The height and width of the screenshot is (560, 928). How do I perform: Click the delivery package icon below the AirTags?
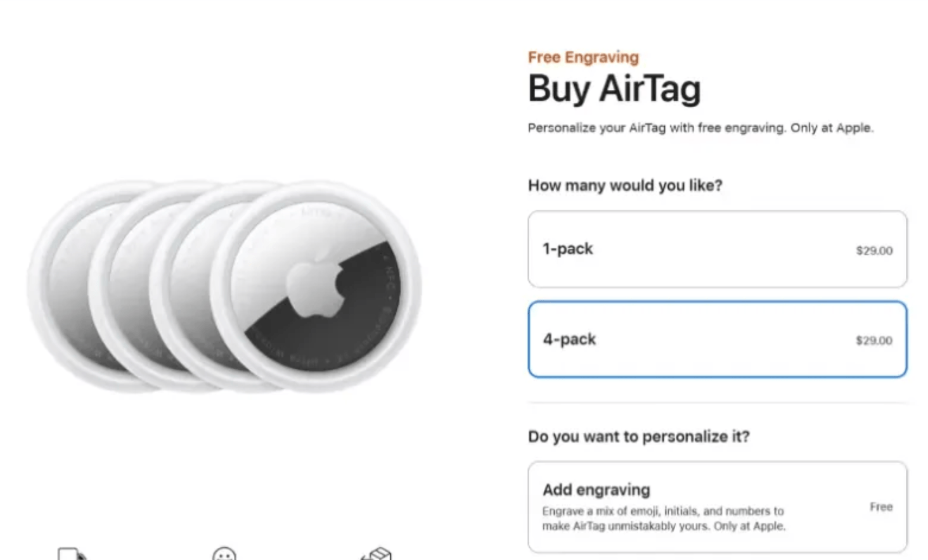click(x=71, y=554)
